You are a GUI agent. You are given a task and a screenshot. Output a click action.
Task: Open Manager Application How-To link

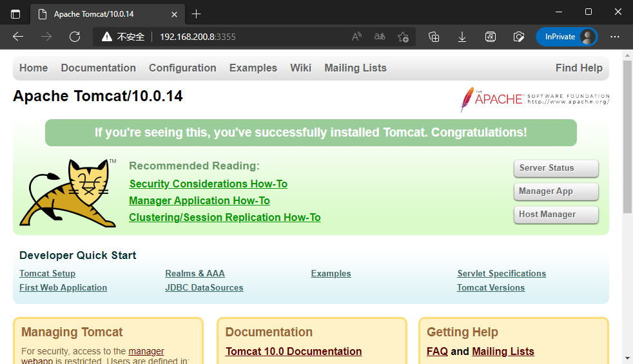[x=199, y=200]
